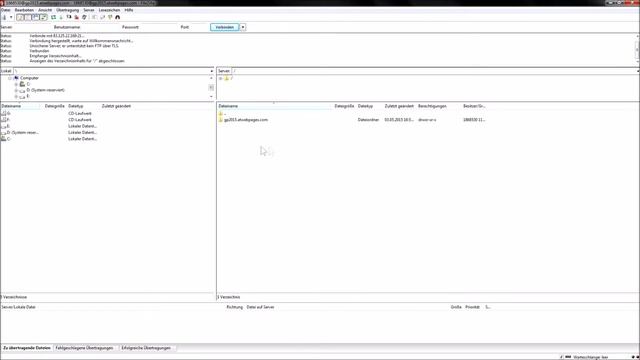Click the Verbinden button

224,27
